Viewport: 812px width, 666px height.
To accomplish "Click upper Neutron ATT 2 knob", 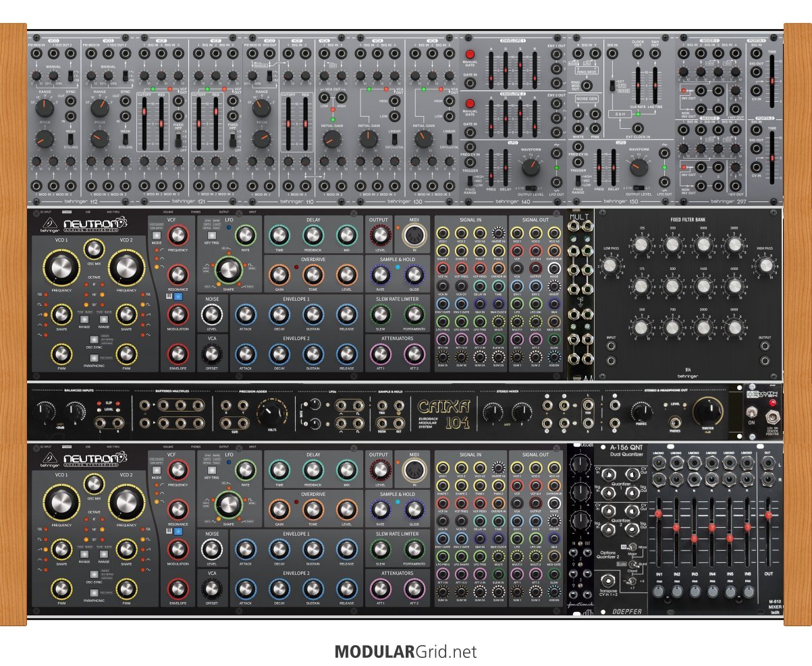I will coord(414,353).
